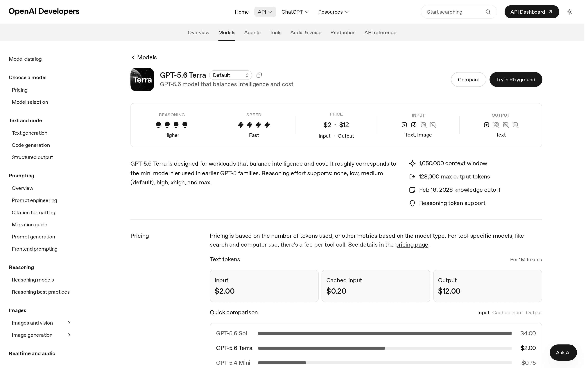Focus the Start searching field
Viewport: 588px width, 368px height.
click(459, 12)
